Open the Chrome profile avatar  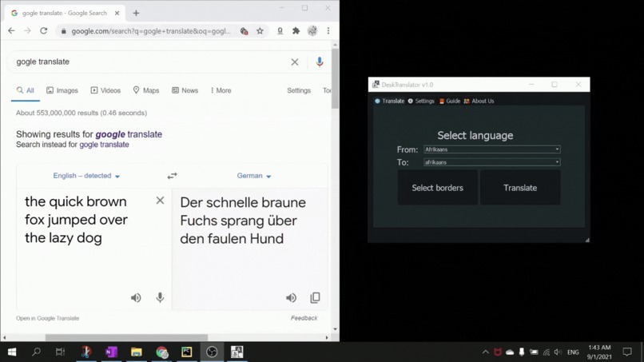(x=312, y=31)
